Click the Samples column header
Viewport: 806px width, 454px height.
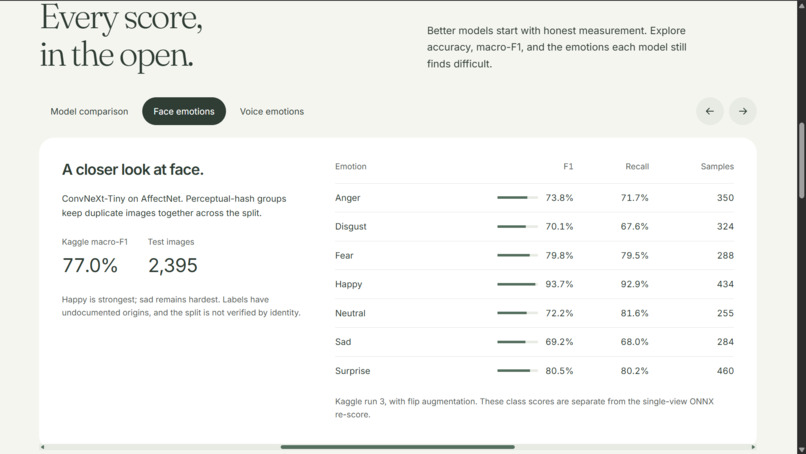(x=717, y=167)
